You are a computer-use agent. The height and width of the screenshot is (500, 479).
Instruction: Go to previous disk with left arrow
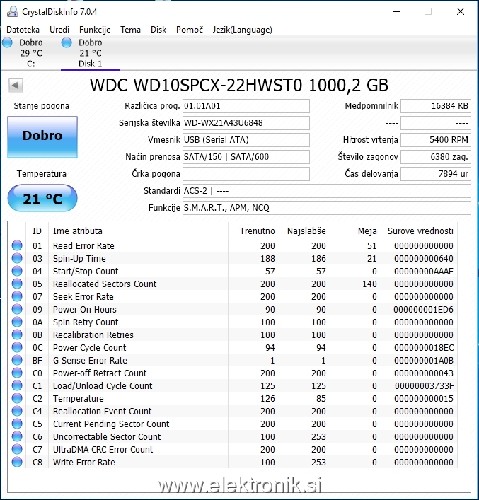[x=15, y=85]
